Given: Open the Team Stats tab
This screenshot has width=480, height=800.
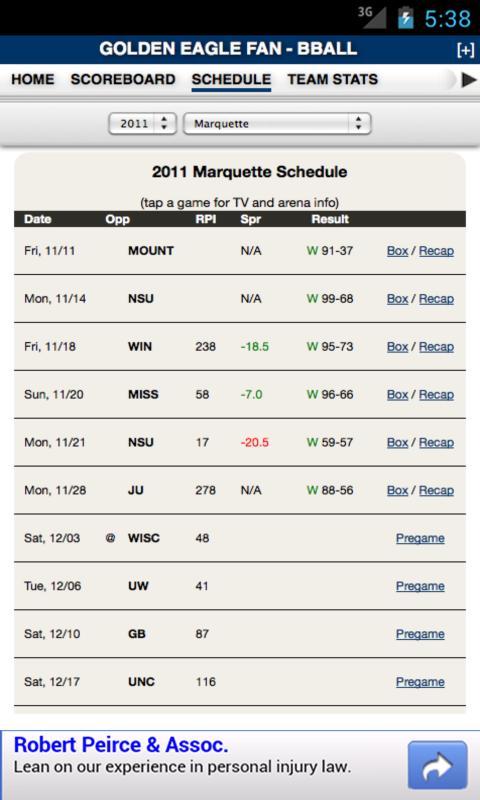Looking at the screenshot, I should pyautogui.click(x=333, y=80).
